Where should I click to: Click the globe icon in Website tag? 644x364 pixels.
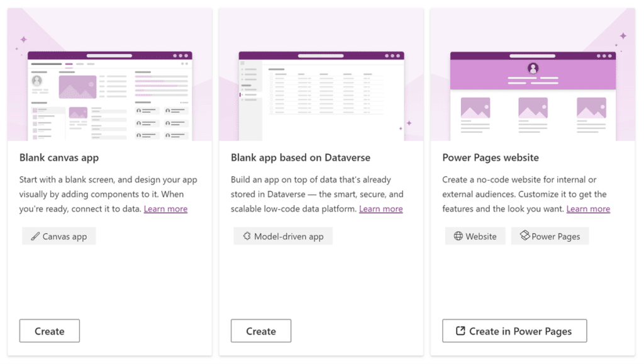coord(458,236)
